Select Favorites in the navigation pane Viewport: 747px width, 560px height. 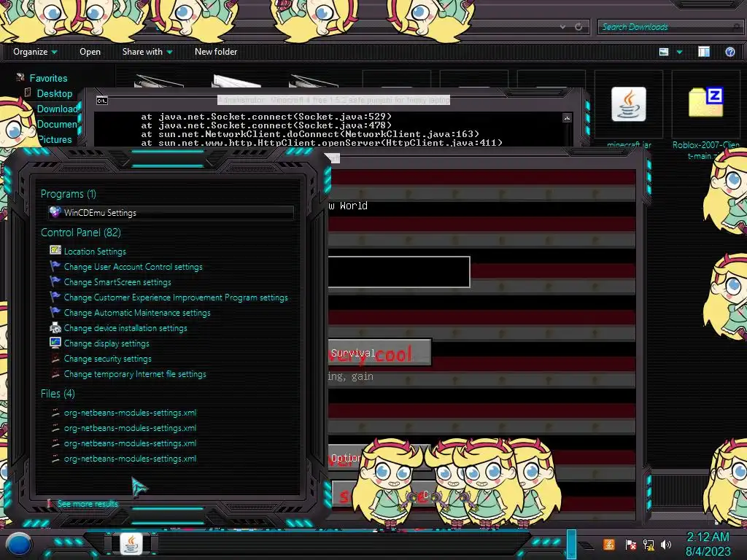(48, 78)
